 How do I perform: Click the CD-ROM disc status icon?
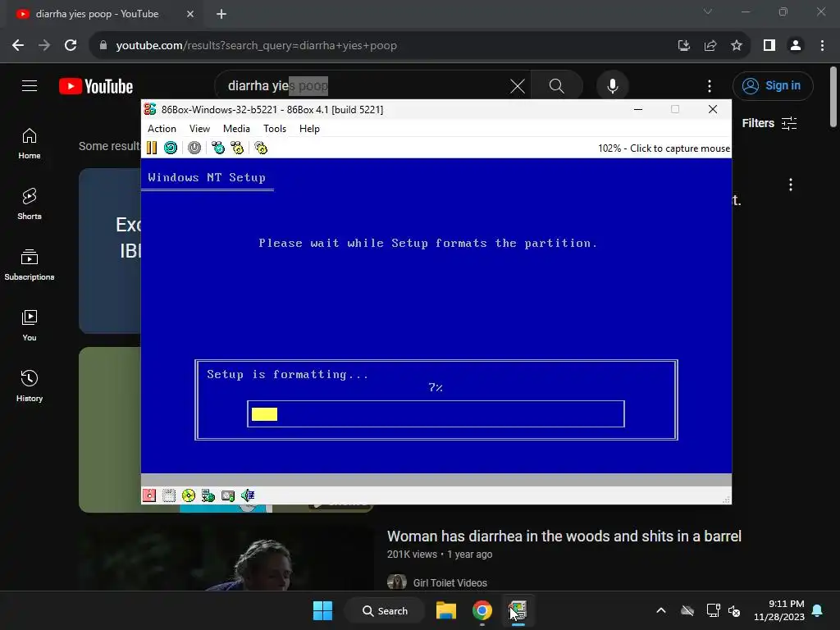point(189,495)
